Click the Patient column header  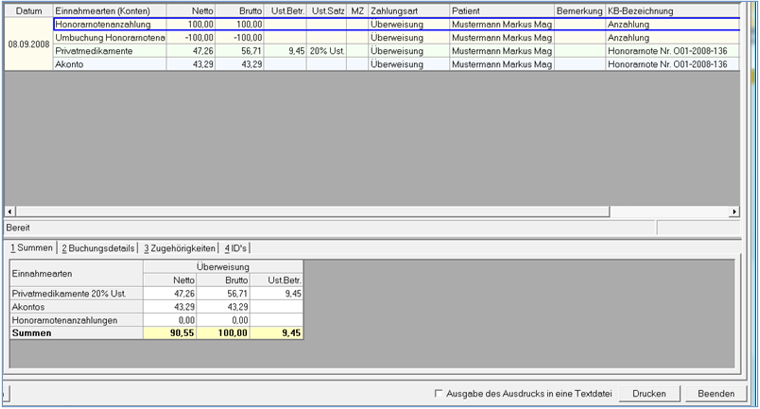(502, 11)
